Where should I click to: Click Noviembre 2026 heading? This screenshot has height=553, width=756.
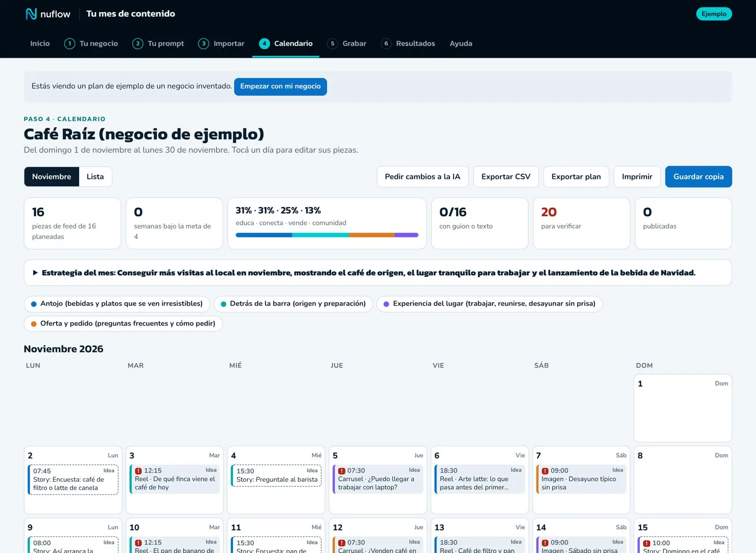pos(63,349)
